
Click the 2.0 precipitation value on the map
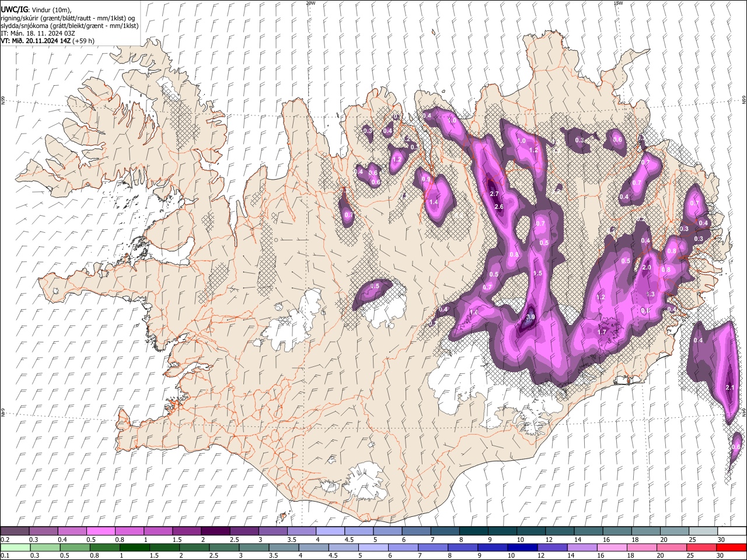click(x=647, y=268)
